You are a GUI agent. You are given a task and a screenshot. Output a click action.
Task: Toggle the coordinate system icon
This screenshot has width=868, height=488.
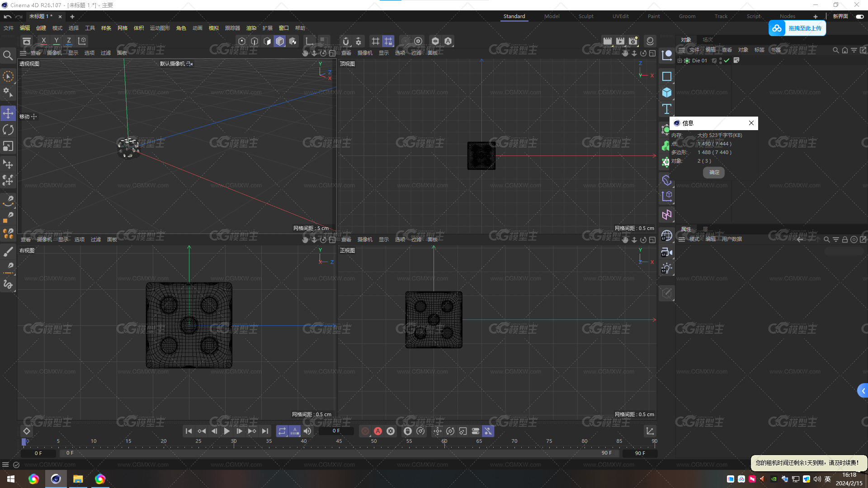(x=82, y=41)
